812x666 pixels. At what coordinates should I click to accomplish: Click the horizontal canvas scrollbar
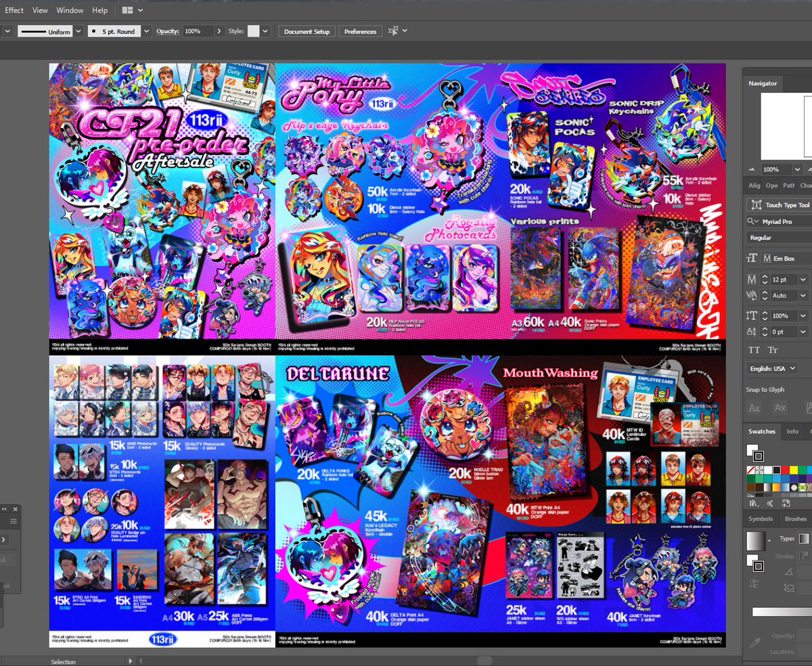coord(484,661)
